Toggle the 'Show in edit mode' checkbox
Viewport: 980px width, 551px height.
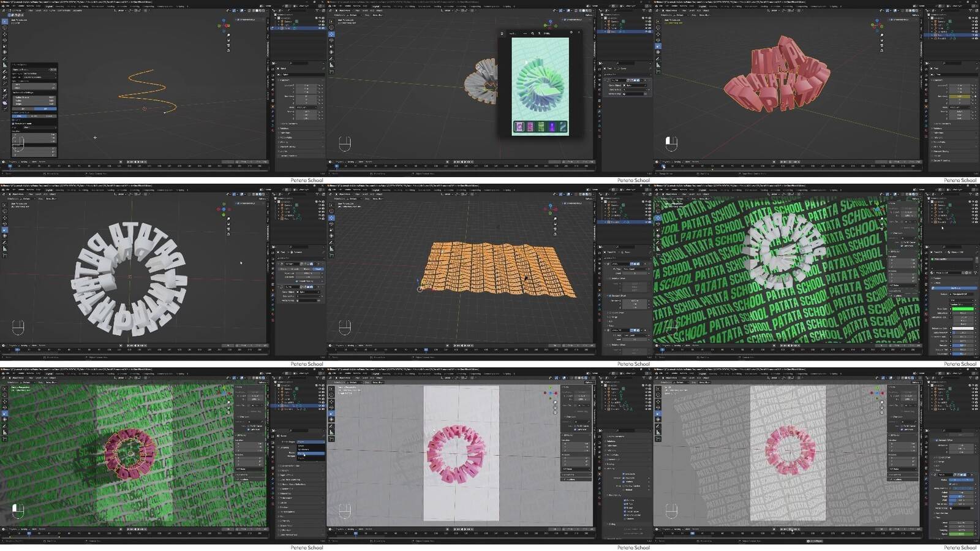(x=13, y=123)
